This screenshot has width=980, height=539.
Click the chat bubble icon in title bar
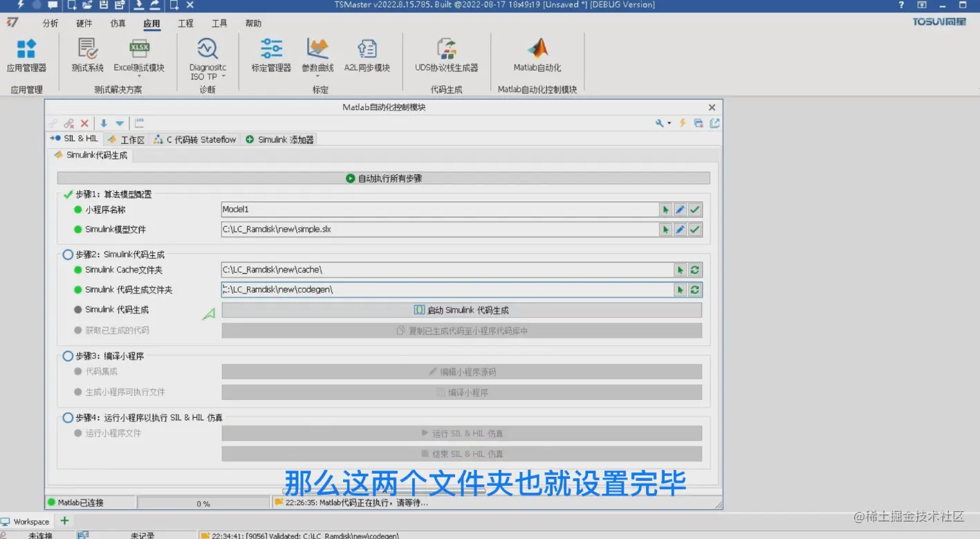click(53, 5)
